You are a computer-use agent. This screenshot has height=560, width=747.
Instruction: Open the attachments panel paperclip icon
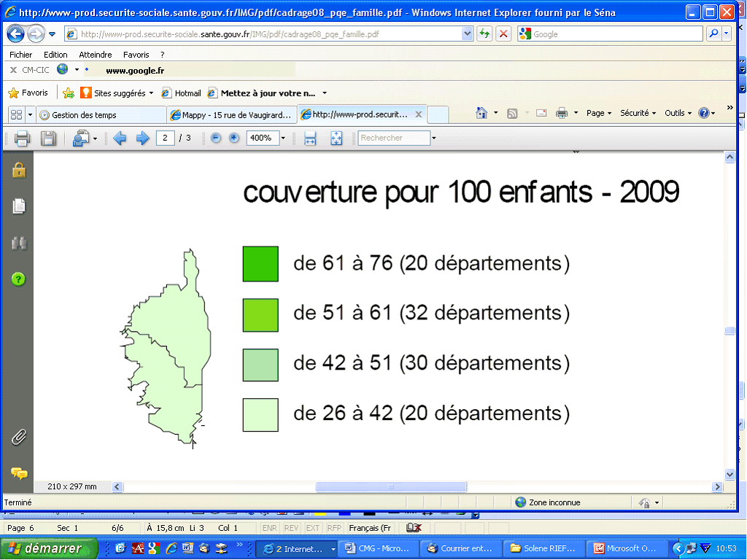pos(19,437)
